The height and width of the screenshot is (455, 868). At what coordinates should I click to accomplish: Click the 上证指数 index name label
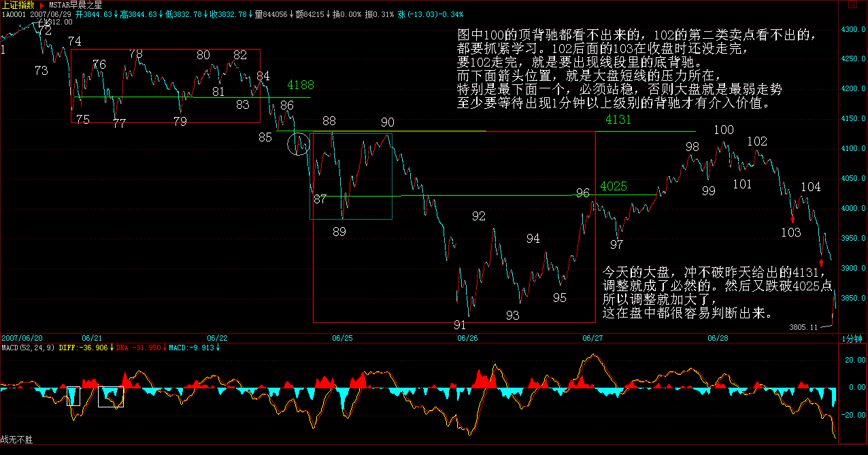pos(18,4)
